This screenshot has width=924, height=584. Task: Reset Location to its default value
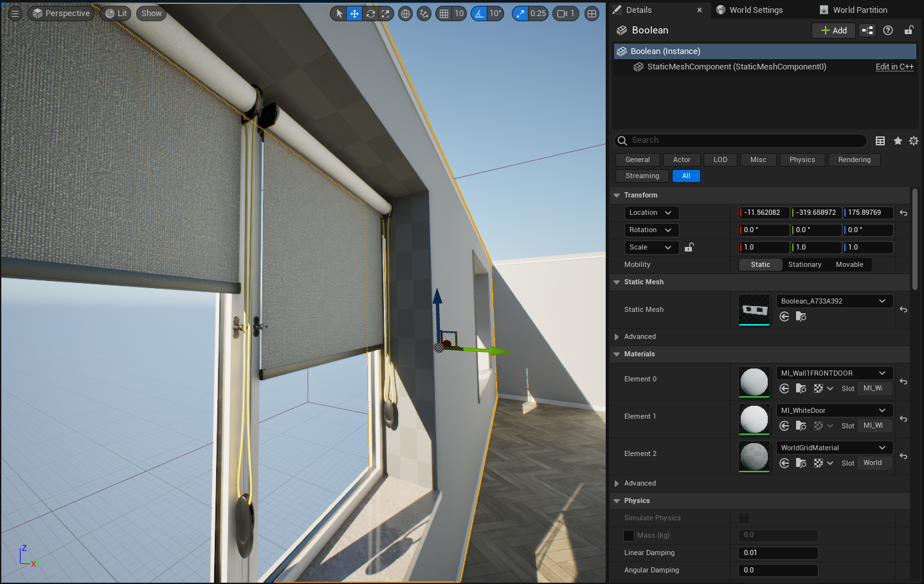tap(903, 213)
